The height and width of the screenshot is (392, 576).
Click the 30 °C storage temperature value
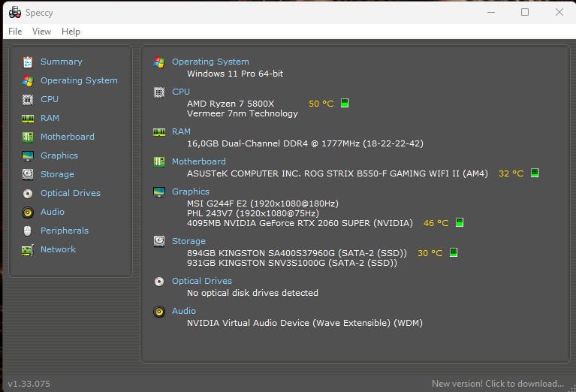(x=430, y=253)
